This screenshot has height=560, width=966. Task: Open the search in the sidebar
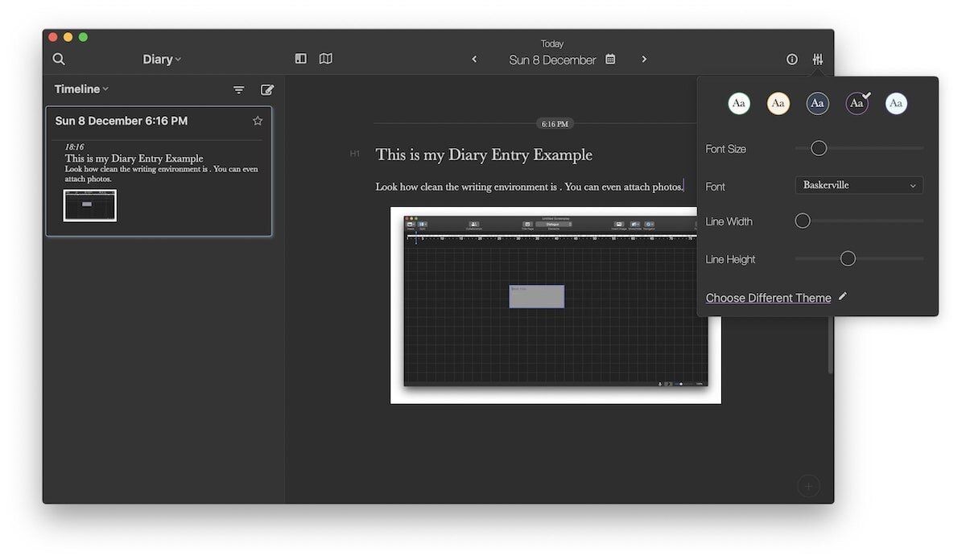[59, 59]
